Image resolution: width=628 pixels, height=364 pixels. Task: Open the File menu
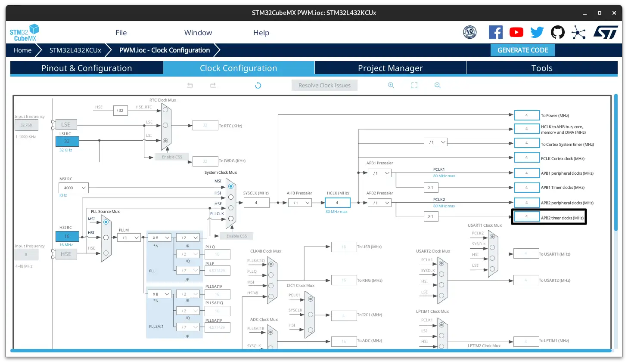pos(121,33)
